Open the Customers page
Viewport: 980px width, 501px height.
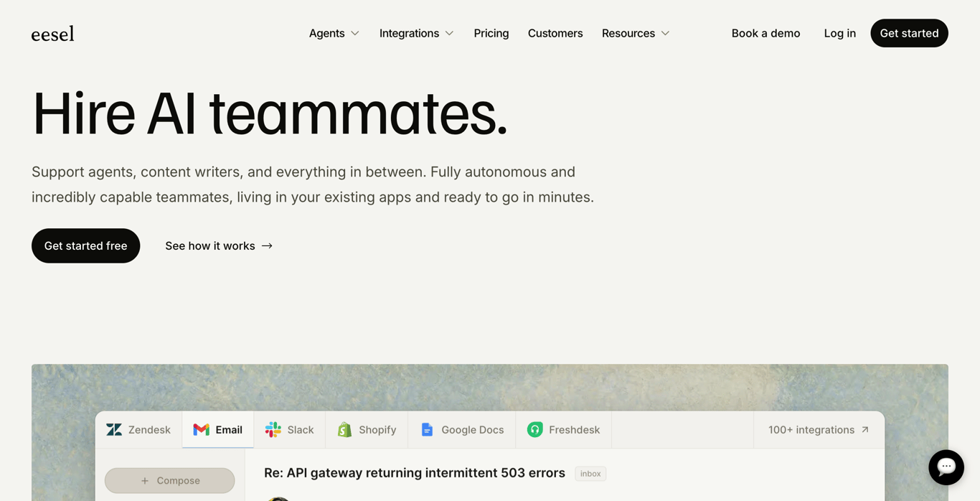(555, 33)
